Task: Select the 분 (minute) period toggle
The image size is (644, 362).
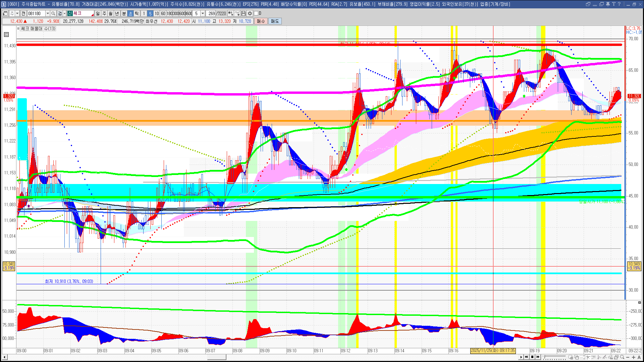Action: [x=124, y=13]
